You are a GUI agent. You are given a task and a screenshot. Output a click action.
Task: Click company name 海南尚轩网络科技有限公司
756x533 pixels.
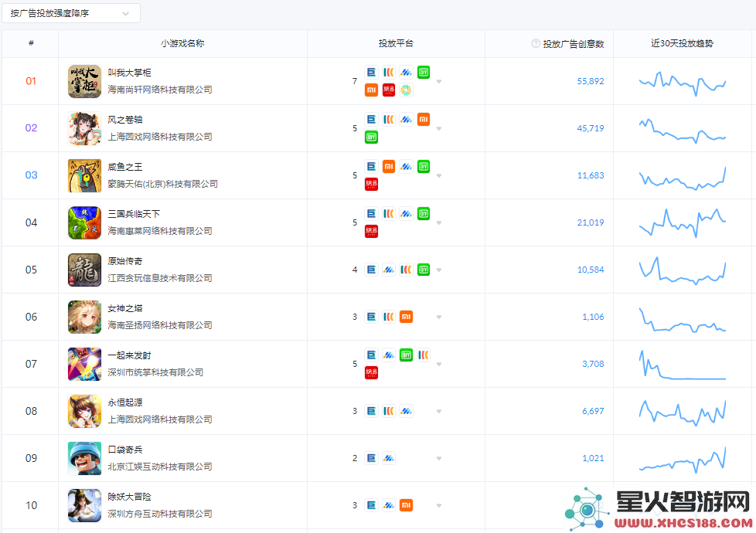tap(159, 90)
